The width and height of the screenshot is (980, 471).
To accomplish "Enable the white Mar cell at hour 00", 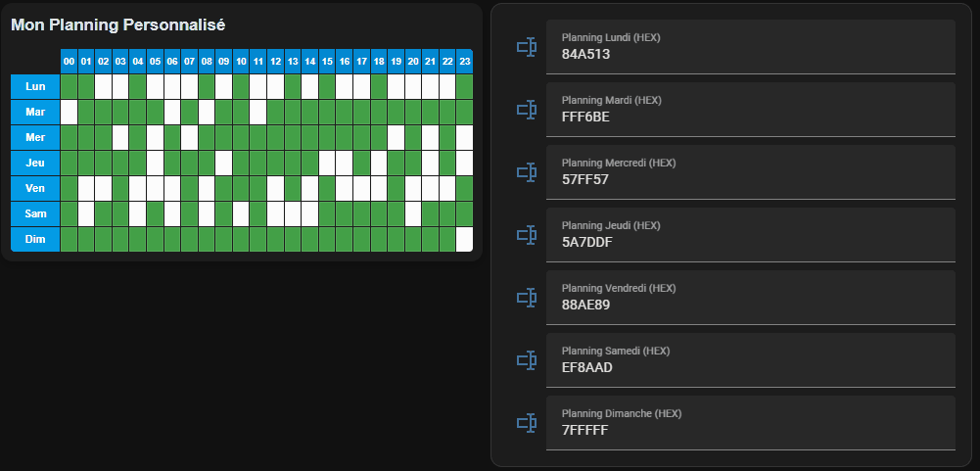I will 70,112.
